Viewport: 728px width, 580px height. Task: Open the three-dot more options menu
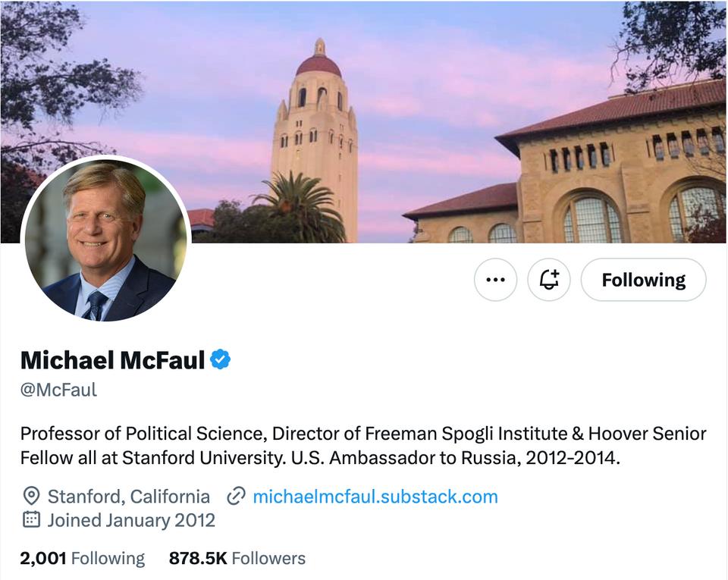point(495,280)
